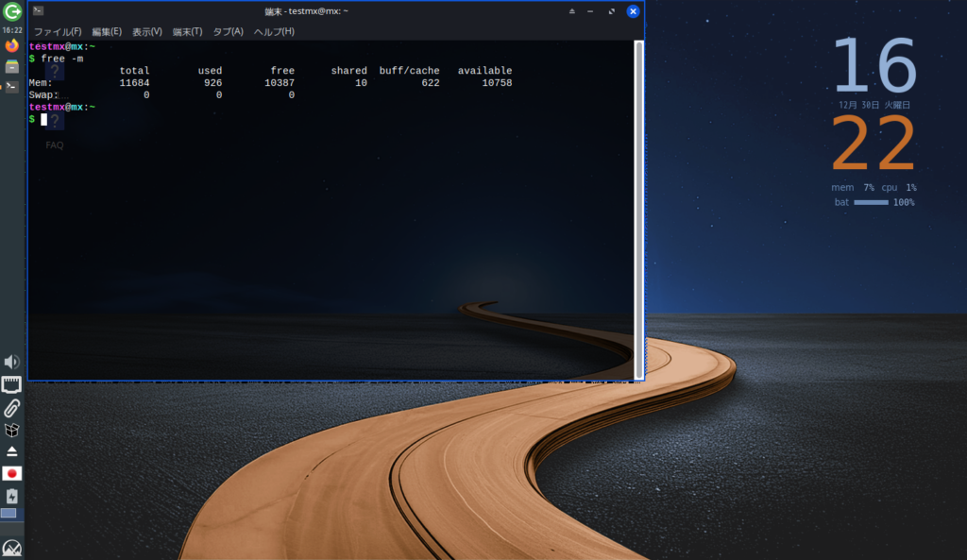
Task: Click the terminal icon in side panel
Action: pyautogui.click(x=12, y=86)
